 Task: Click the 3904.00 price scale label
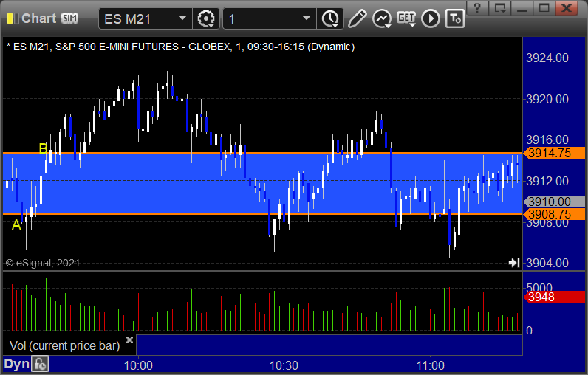tap(547, 263)
